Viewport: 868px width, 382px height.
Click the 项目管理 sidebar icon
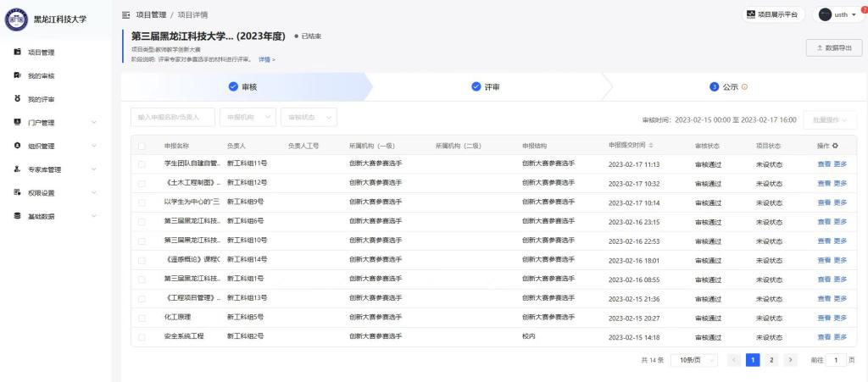(x=18, y=53)
